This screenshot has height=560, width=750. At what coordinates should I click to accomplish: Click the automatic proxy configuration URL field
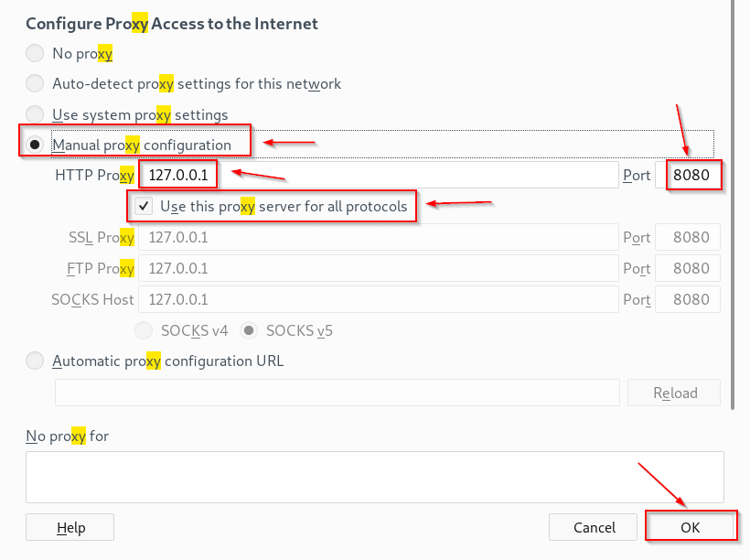(337, 393)
